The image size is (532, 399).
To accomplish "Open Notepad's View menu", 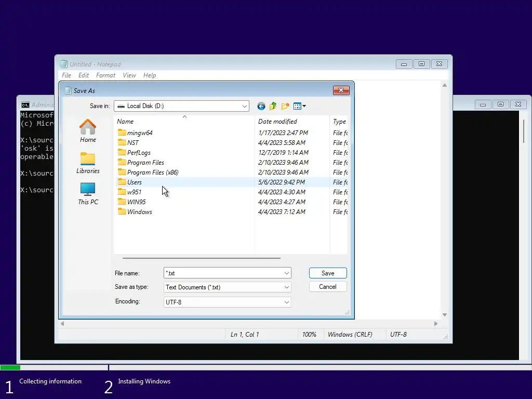I will (129, 75).
